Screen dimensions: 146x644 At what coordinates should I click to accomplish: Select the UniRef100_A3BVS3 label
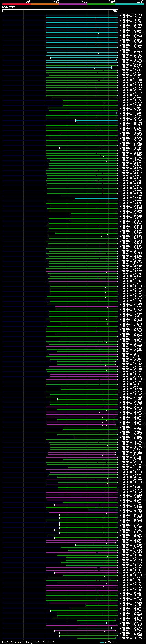131,324
